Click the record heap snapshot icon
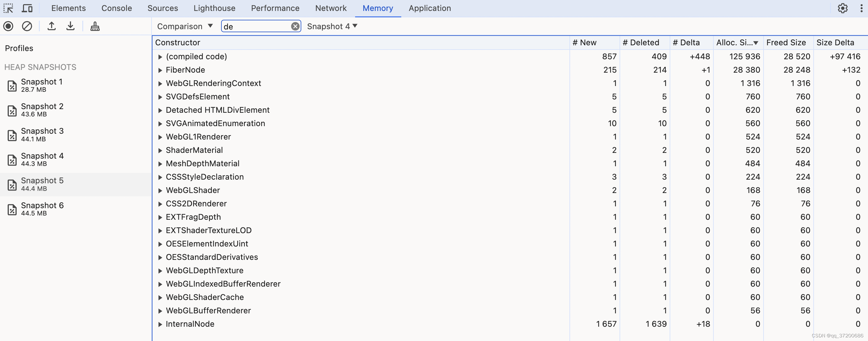 [9, 26]
